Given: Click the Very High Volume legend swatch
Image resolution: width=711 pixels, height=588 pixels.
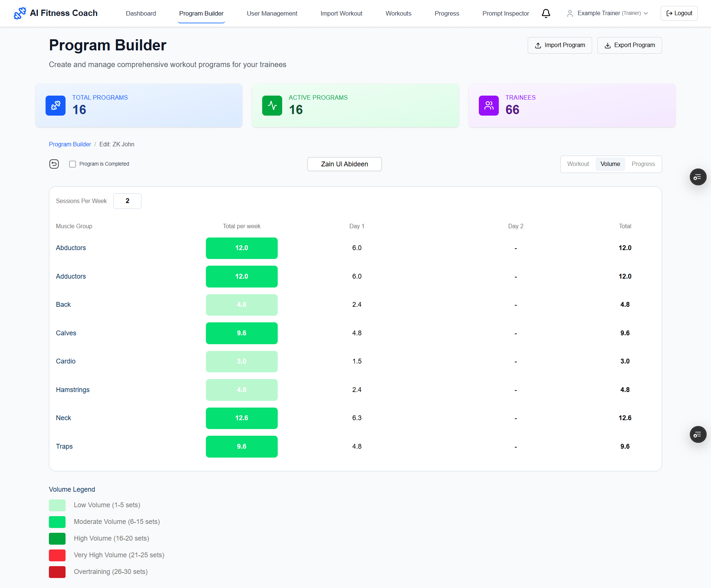Looking at the screenshot, I should pos(57,555).
